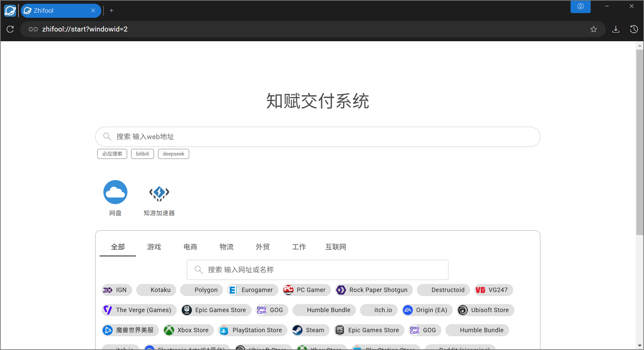644x350 pixels.
Task: Open Epic Games Store beside The Verge
Action: [x=216, y=310]
